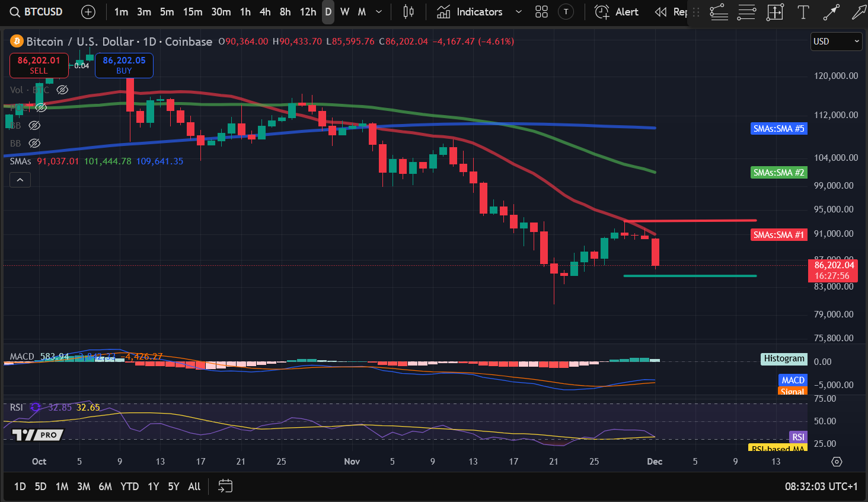Viewport: 868px width, 502px height.
Task: Open Go-to-date with the calendar icon
Action: coord(225,486)
